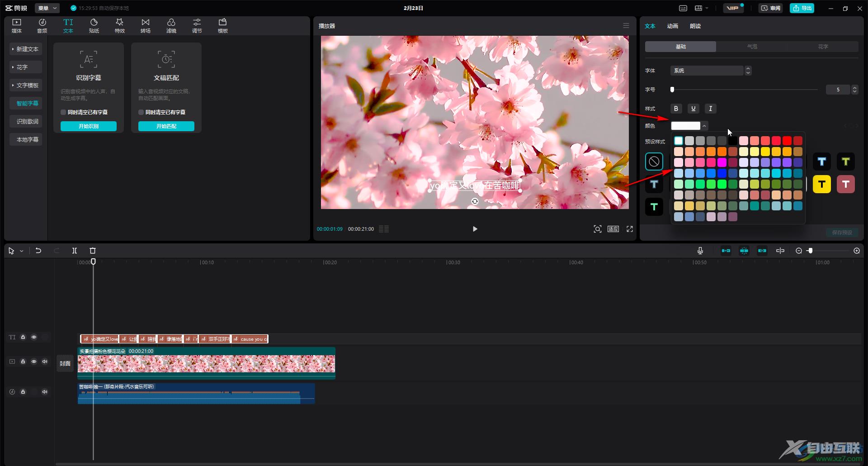This screenshot has height=466, width=868.
Task: Click the 封面 cover button on video track
Action: coord(65,363)
